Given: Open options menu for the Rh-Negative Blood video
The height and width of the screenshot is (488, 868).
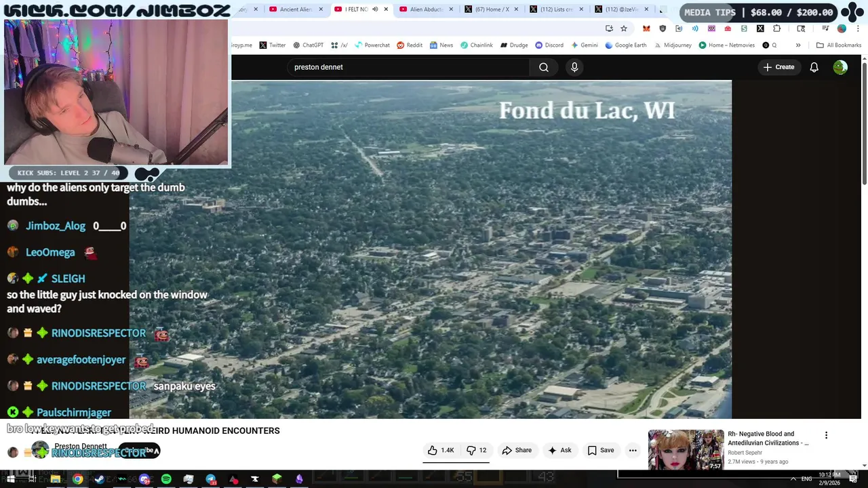Looking at the screenshot, I should pos(826,435).
